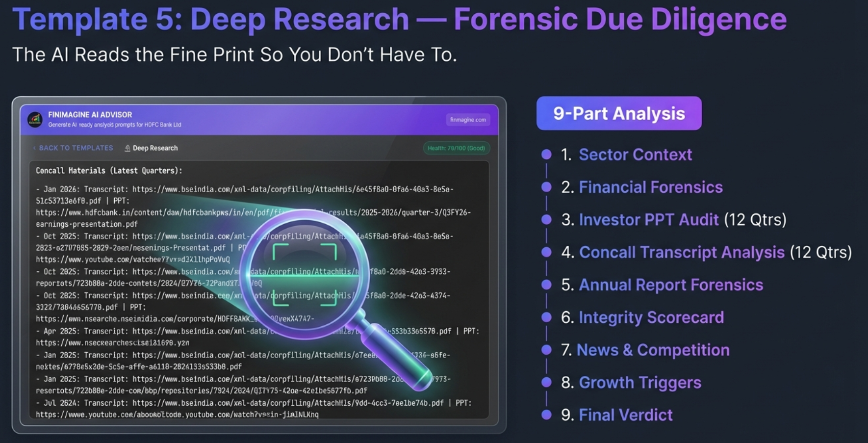Click the finmagine.com badge

click(467, 119)
